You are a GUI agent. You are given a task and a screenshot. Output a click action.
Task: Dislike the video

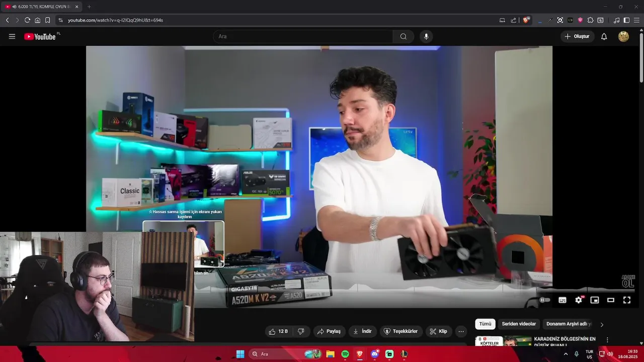pos(301,331)
